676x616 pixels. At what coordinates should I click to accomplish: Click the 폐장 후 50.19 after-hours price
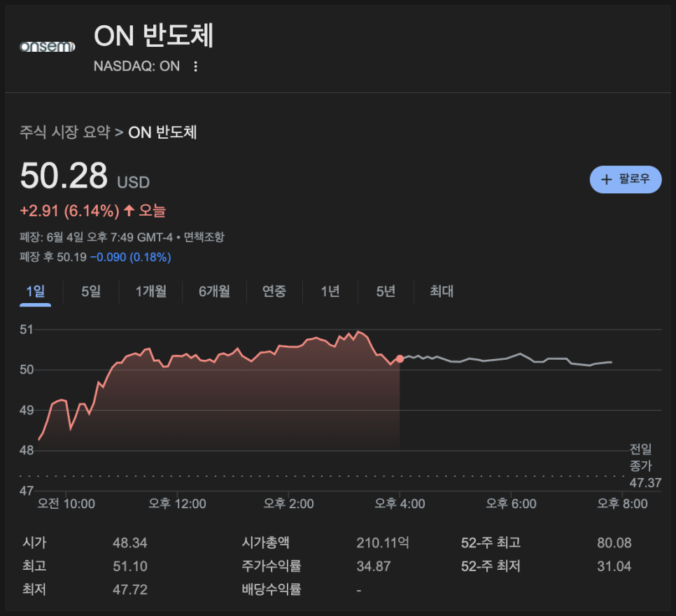tap(53, 257)
